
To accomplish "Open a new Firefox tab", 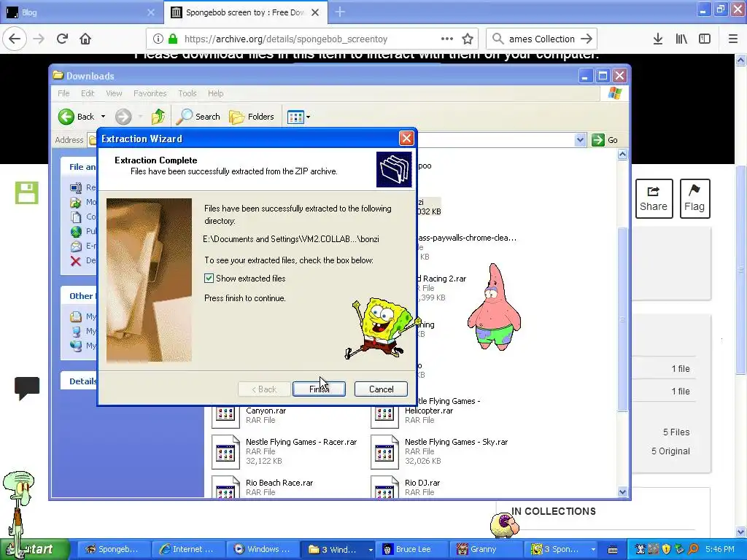I will [x=340, y=12].
